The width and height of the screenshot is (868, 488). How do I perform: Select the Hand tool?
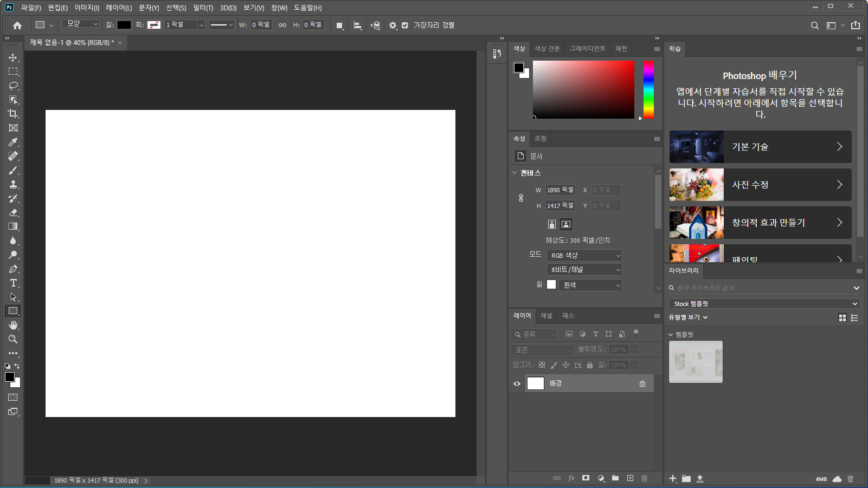tap(13, 325)
